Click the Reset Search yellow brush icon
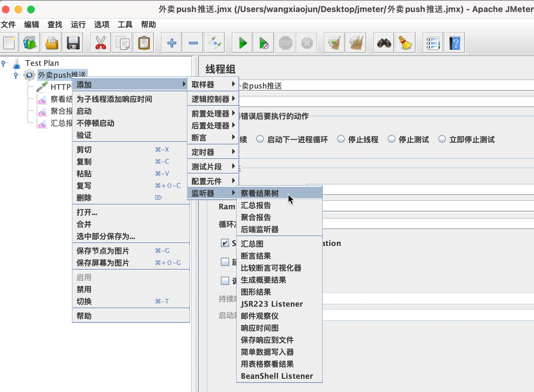 pos(405,42)
